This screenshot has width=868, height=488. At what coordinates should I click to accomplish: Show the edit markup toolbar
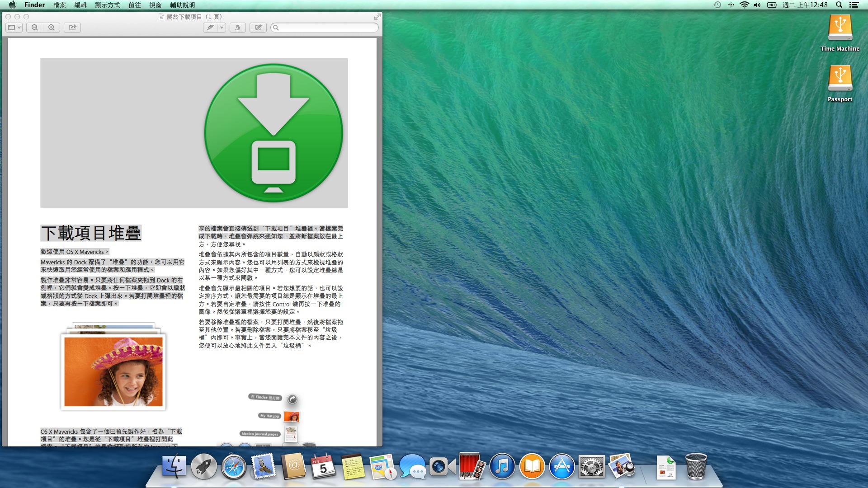[258, 28]
